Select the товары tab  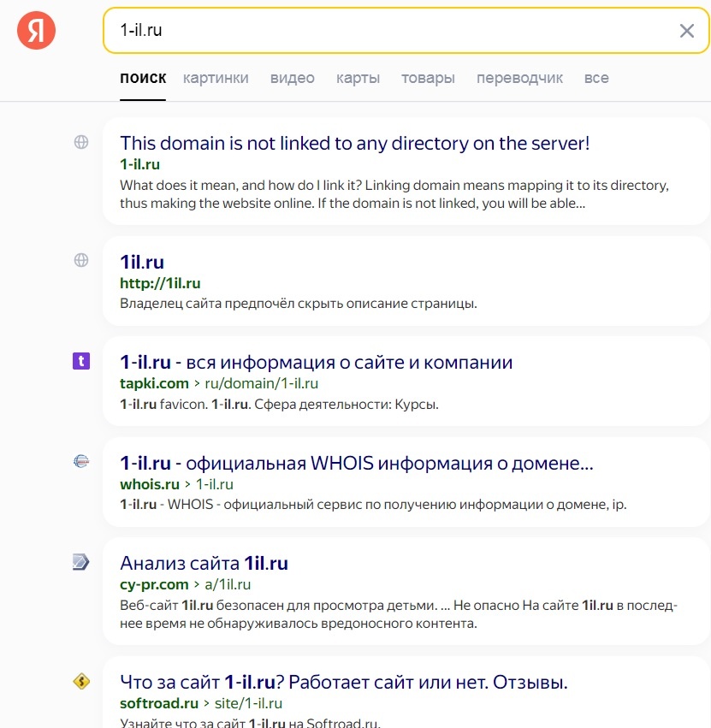coord(428,78)
